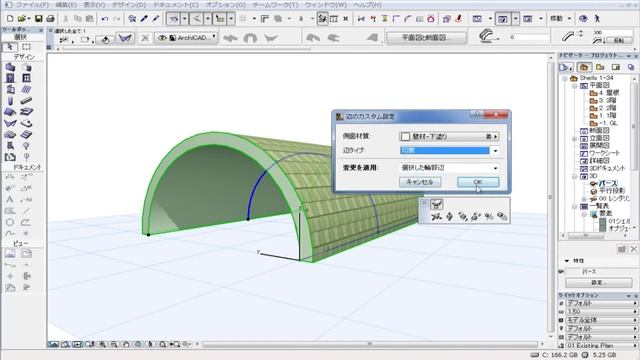Open the 表示(V) menu
Viewport: 640px width, 360px height.
coord(94,5)
